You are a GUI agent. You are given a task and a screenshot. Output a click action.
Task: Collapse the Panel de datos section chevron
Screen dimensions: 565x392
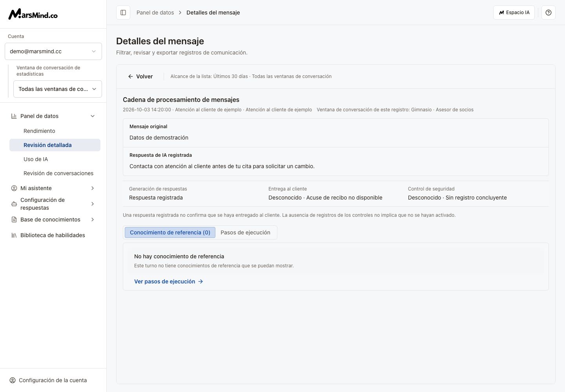click(x=93, y=116)
